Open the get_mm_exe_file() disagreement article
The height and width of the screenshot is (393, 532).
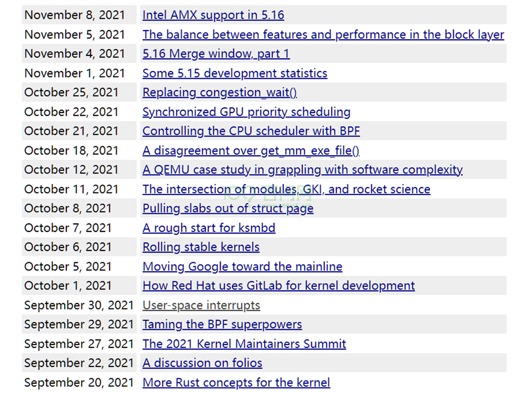pos(251,151)
